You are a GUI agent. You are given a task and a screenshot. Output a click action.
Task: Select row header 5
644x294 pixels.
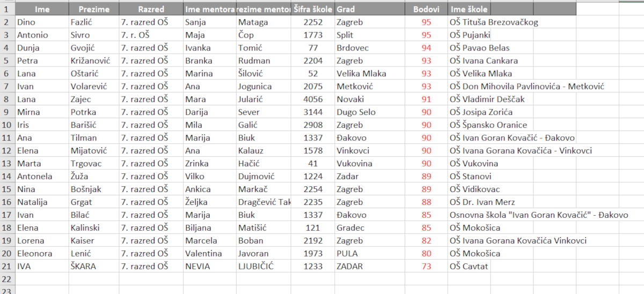point(7,61)
